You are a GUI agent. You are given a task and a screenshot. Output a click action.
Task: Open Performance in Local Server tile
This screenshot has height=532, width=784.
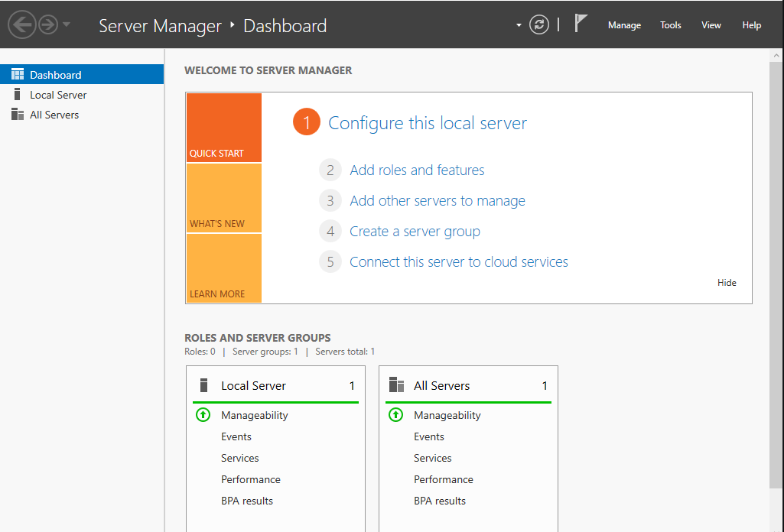pyautogui.click(x=251, y=479)
